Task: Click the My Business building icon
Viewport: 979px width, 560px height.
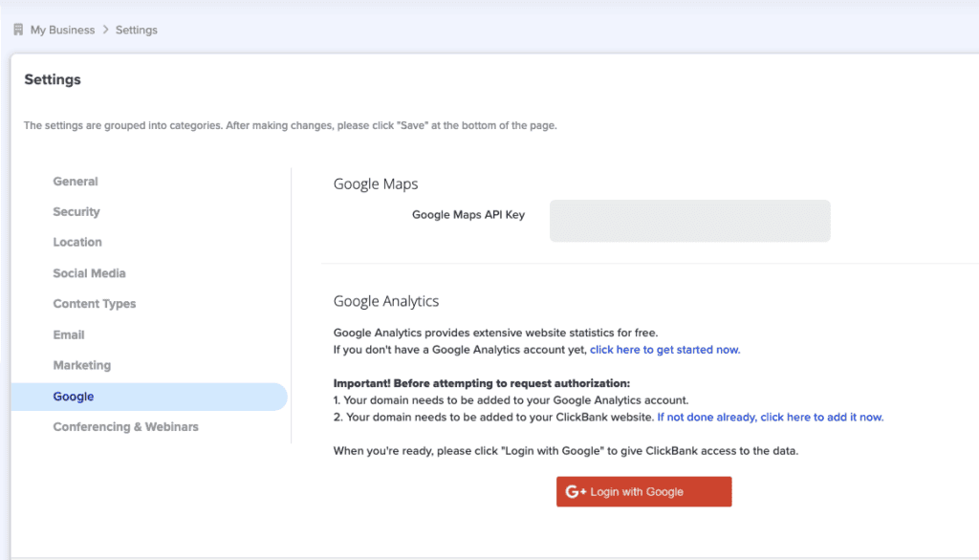Action: 18,30
